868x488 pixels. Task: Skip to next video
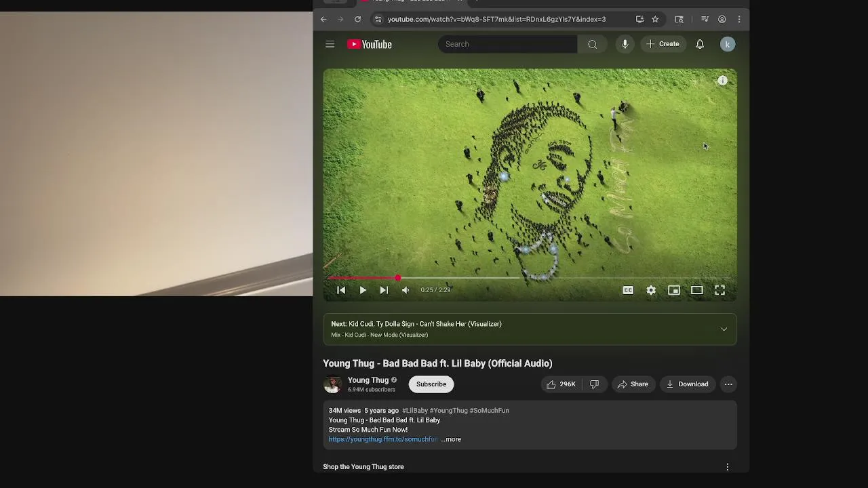384,290
